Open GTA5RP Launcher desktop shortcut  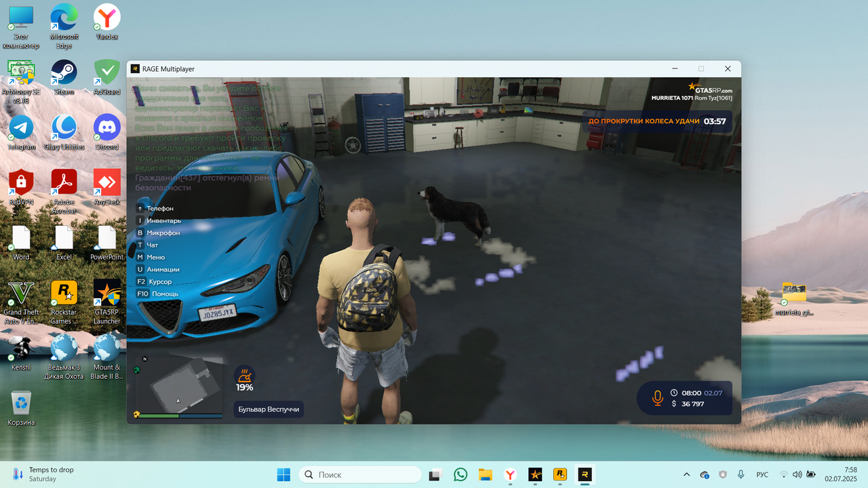(x=106, y=302)
